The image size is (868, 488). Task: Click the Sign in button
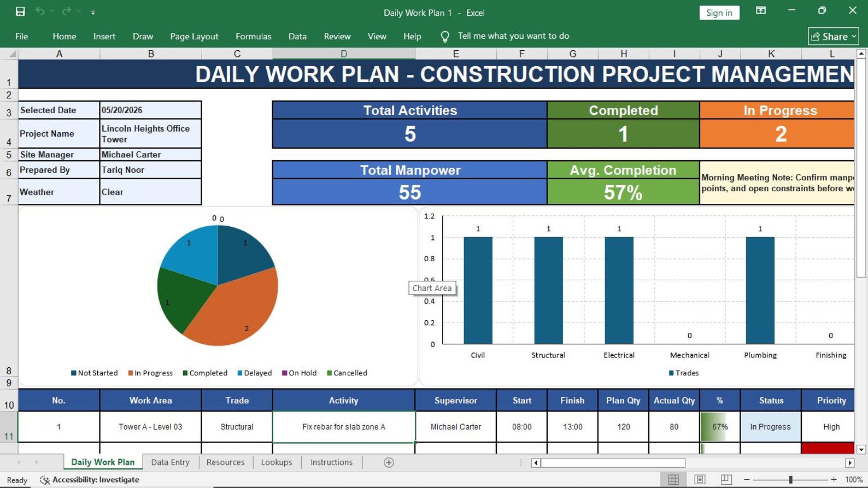click(x=719, y=13)
